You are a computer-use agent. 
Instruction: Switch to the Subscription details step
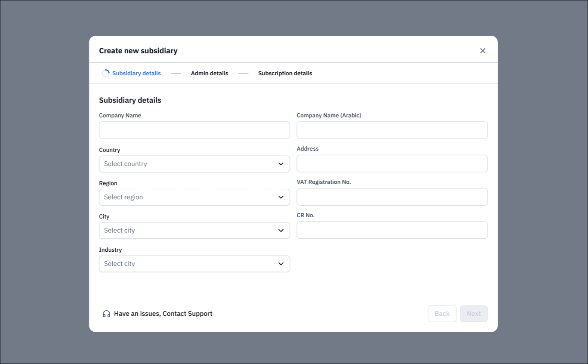pos(285,73)
